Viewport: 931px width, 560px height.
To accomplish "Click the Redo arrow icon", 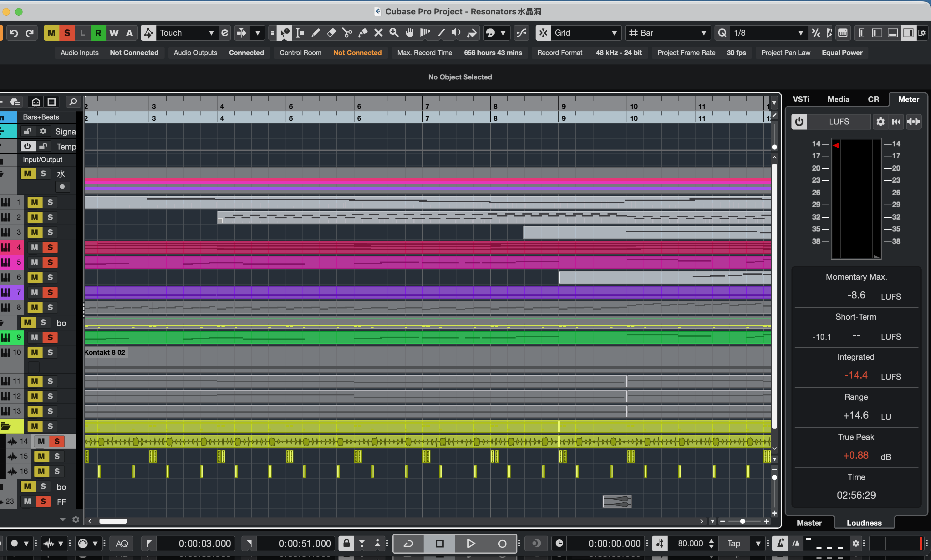I will tap(29, 33).
